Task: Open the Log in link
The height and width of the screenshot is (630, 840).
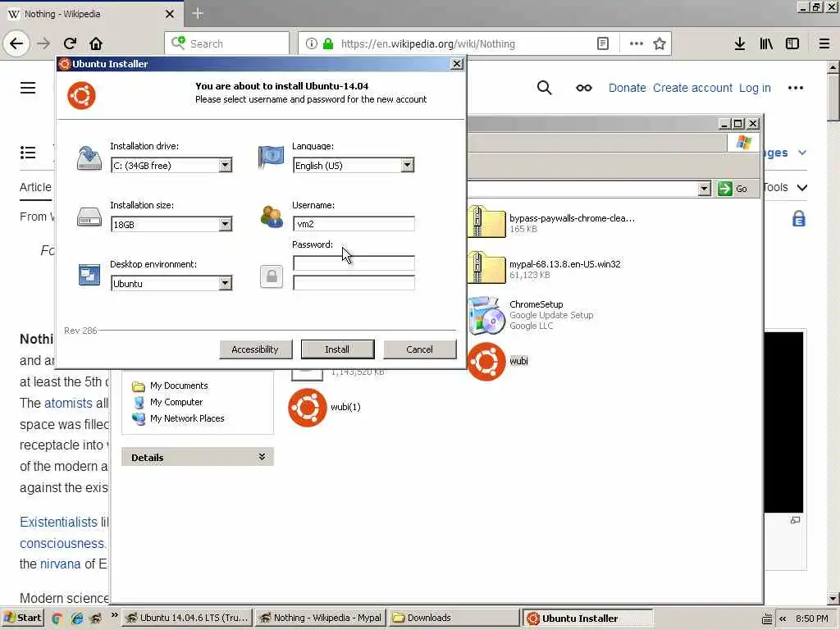Action: click(x=755, y=88)
